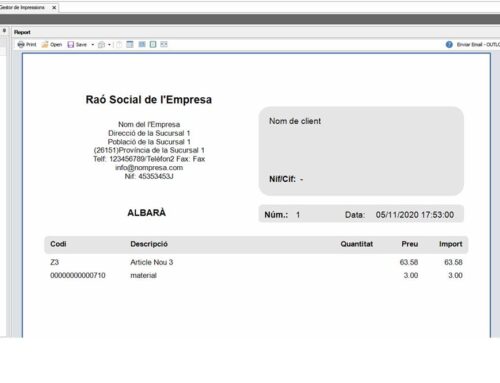Click the Nom de client grey box
Image resolution: width=500 pixels, height=383 pixels.
(x=361, y=151)
